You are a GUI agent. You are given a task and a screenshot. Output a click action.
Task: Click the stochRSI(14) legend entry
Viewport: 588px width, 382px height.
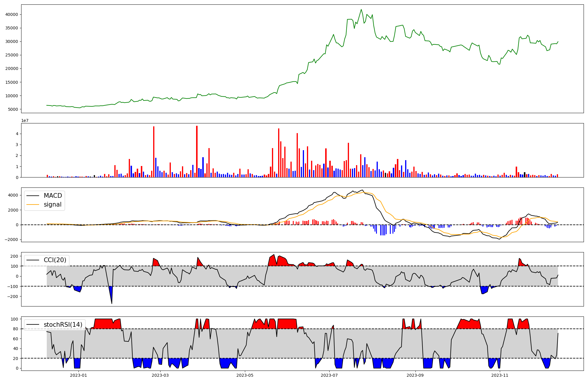[63, 325]
